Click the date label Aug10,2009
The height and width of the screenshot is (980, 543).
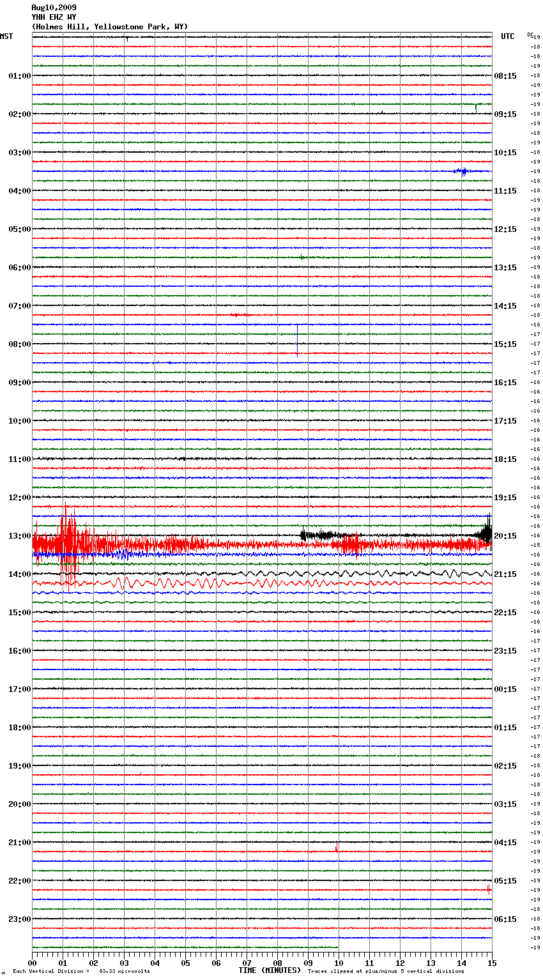[54, 8]
